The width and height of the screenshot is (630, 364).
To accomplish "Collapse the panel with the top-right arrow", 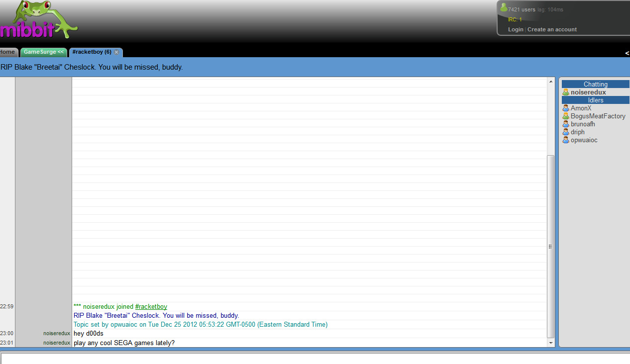I will pos(627,53).
